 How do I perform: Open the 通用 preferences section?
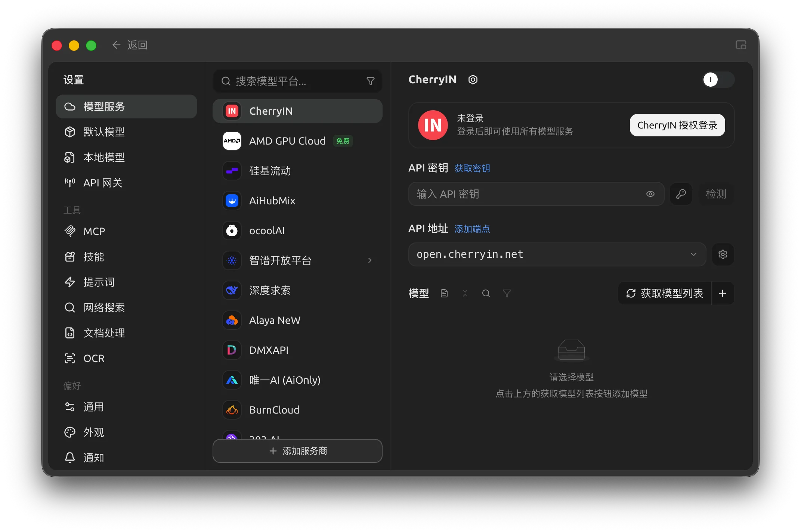point(126,407)
